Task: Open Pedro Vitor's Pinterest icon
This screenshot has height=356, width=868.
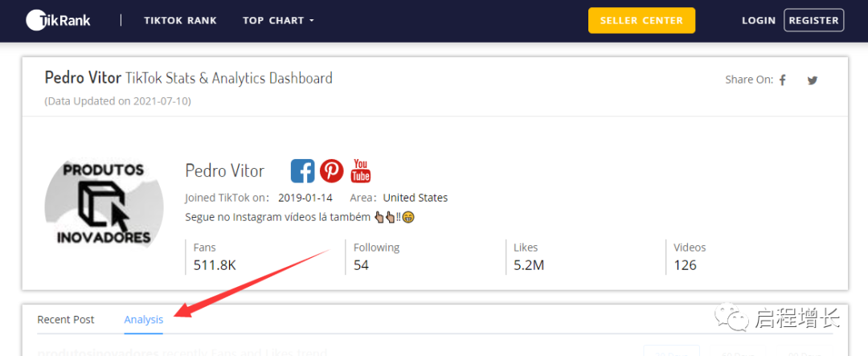Action: pos(332,171)
